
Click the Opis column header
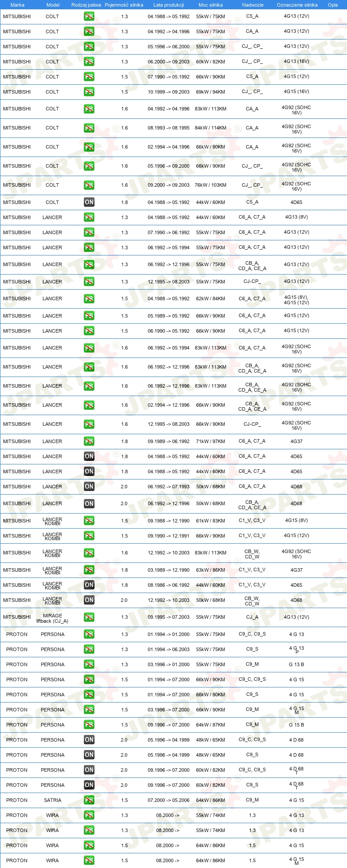(333, 5)
